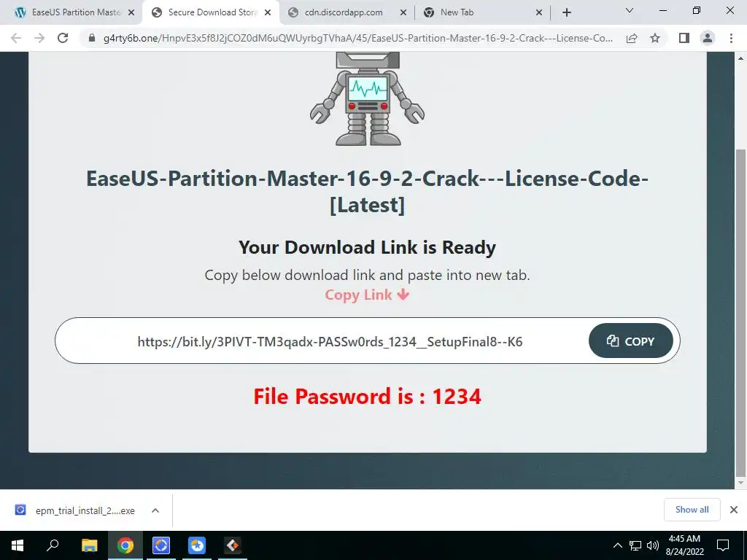This screenshot has width=747, height=560.
Task: Open the Chrome profile menu
Action: 708,38
